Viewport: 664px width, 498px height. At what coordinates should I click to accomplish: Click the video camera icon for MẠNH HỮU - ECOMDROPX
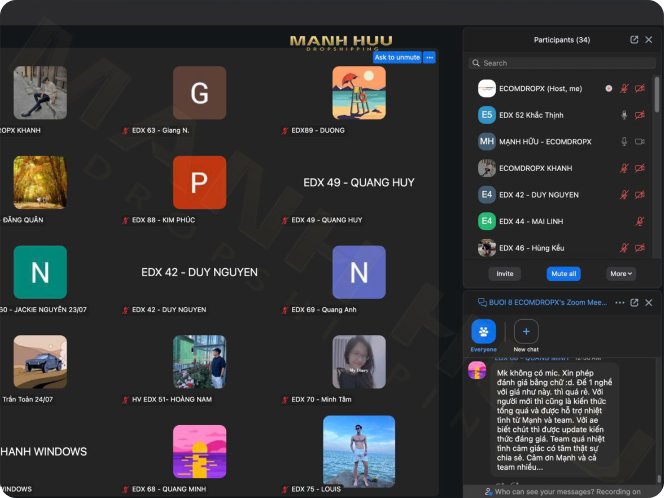tap(639, 142)
